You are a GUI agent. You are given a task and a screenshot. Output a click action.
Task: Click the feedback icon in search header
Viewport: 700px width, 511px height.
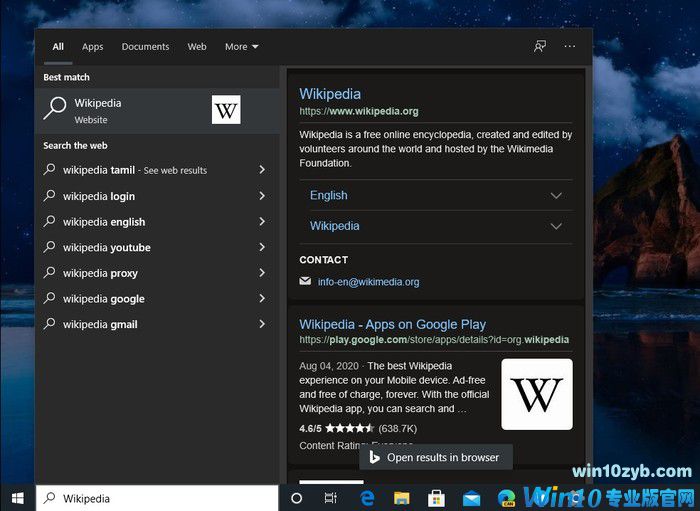click(540, 47)
